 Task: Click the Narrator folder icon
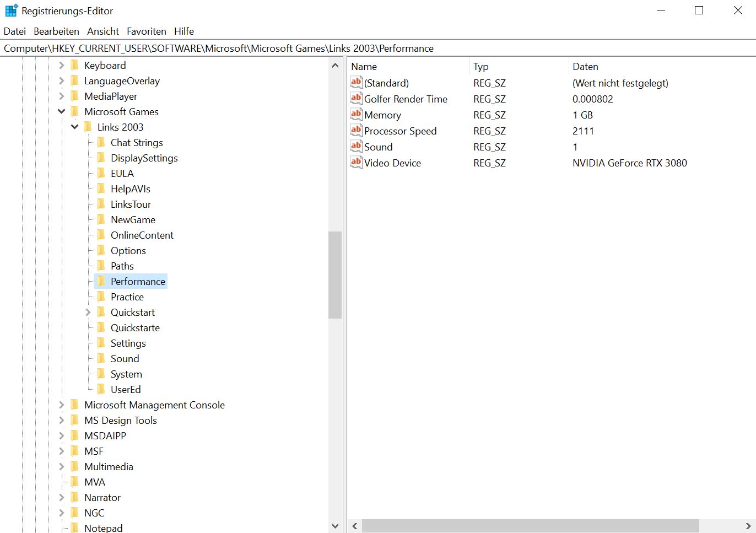(x=75, y=497)
